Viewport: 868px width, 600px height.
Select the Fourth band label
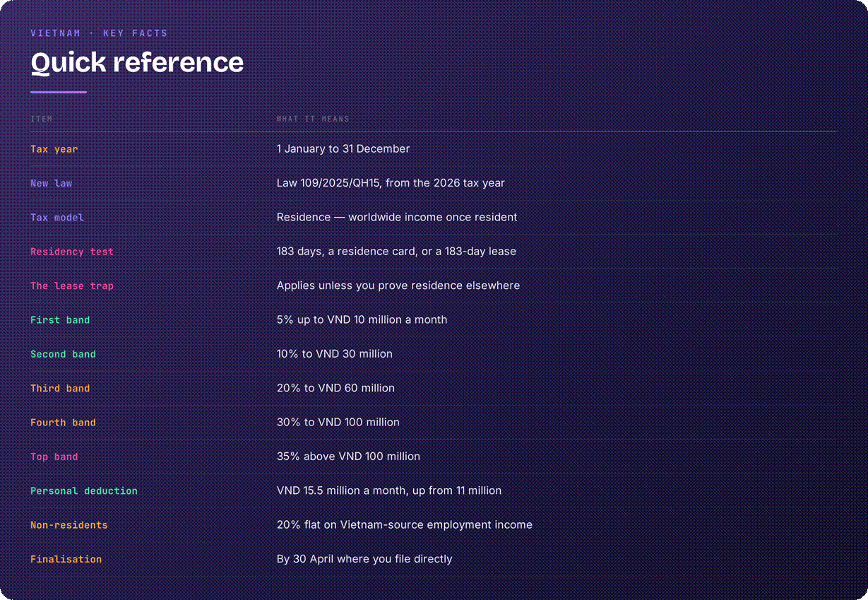(x=63, y=423)
